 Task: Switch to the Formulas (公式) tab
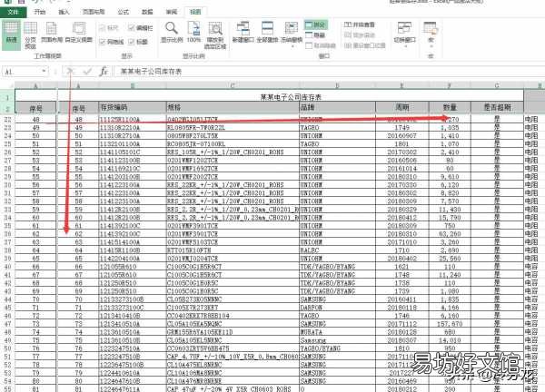pos(123,12)
